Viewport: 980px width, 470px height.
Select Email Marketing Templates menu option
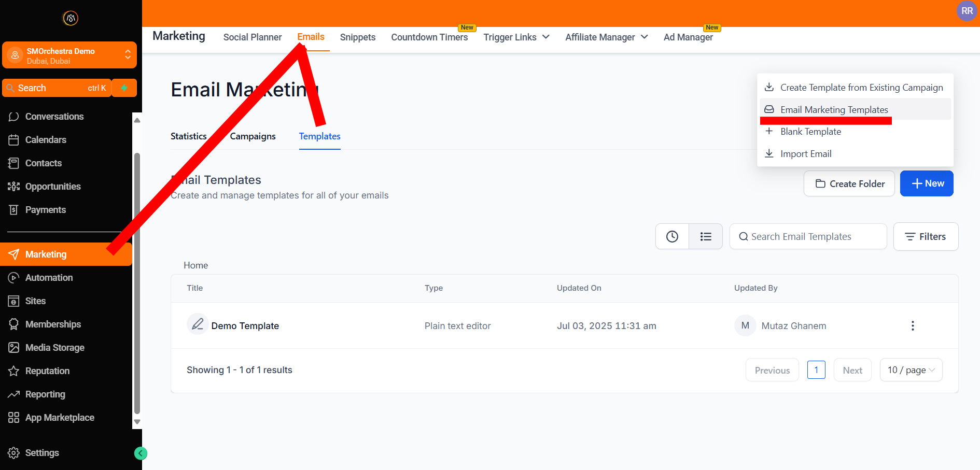[x=834, y=110]
